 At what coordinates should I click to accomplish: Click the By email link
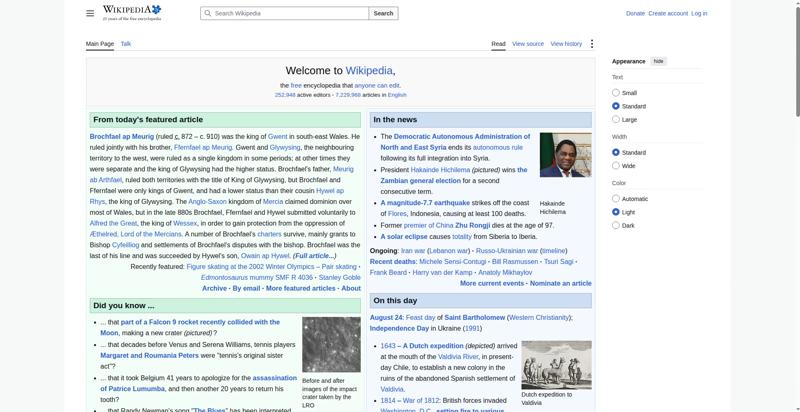246,289
